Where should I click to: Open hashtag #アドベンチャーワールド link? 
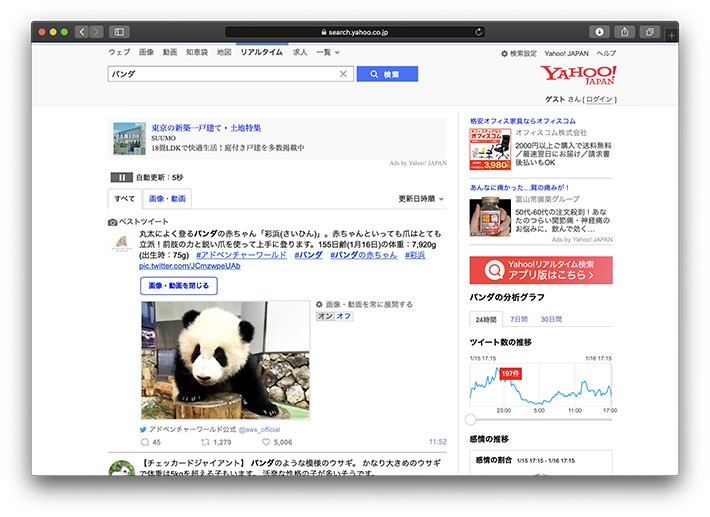(x=241, y=255)
